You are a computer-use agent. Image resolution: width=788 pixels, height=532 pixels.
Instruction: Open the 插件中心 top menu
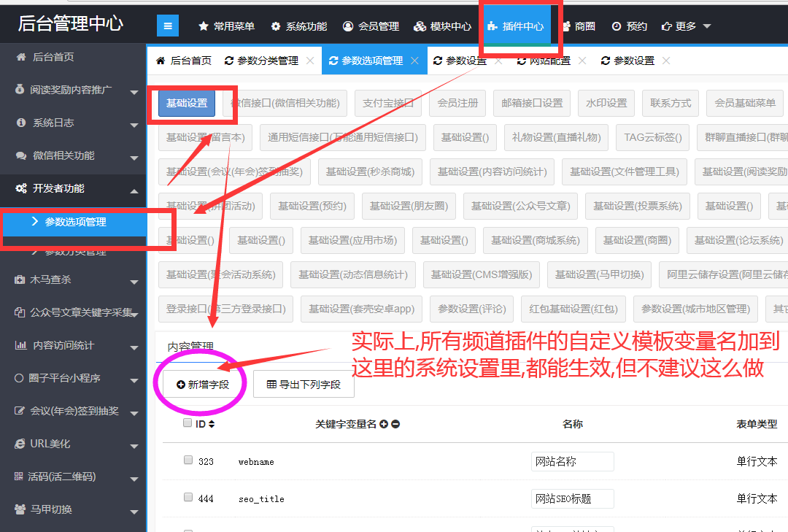(x=516, y=26)
